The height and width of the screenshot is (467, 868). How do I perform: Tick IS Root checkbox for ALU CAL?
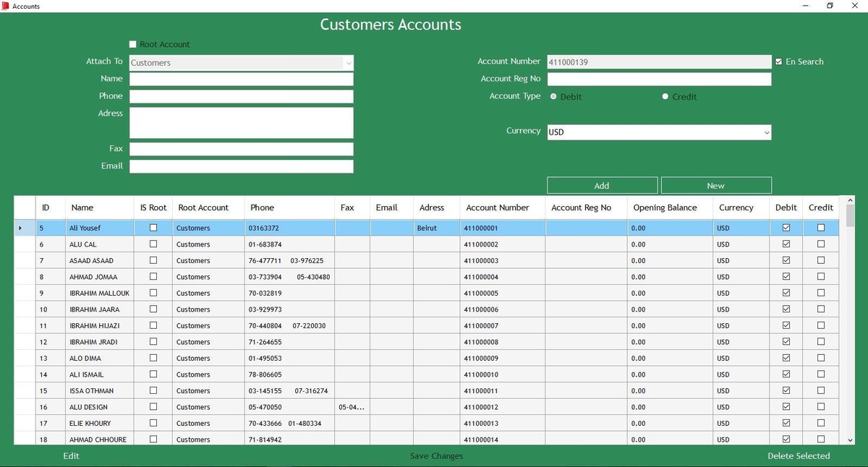coord(153,244)
